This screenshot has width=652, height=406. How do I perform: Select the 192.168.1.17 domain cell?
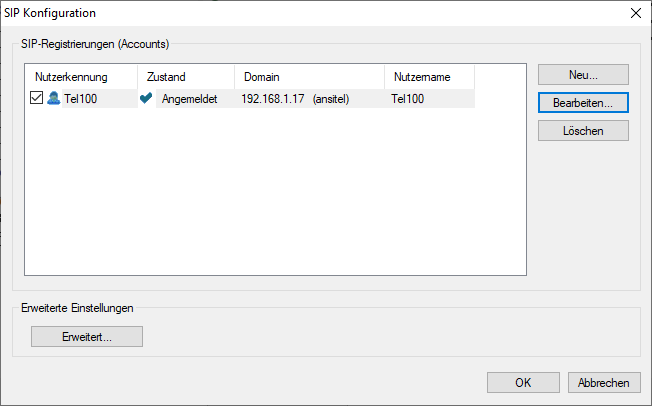point(272,99)
